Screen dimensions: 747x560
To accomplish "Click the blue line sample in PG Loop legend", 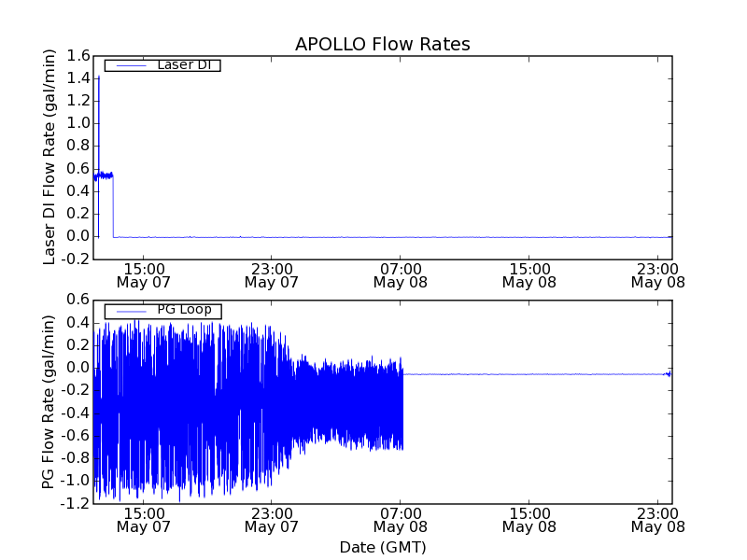I will [131, 311].
